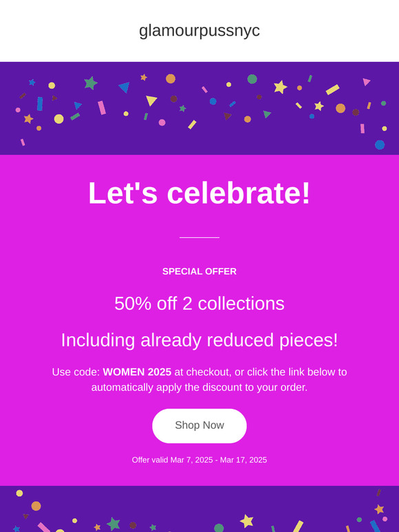Image resolution: width=399 pixels, height=532 pixels.
Task: Select the Let's celebrate! headline
Action: coord(199,193)
